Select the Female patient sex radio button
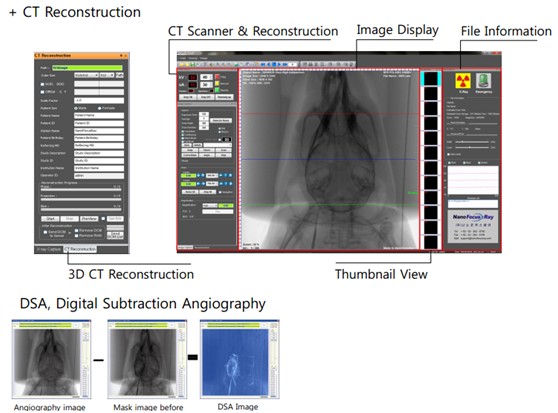558x413 pixels. coord(99,108)
